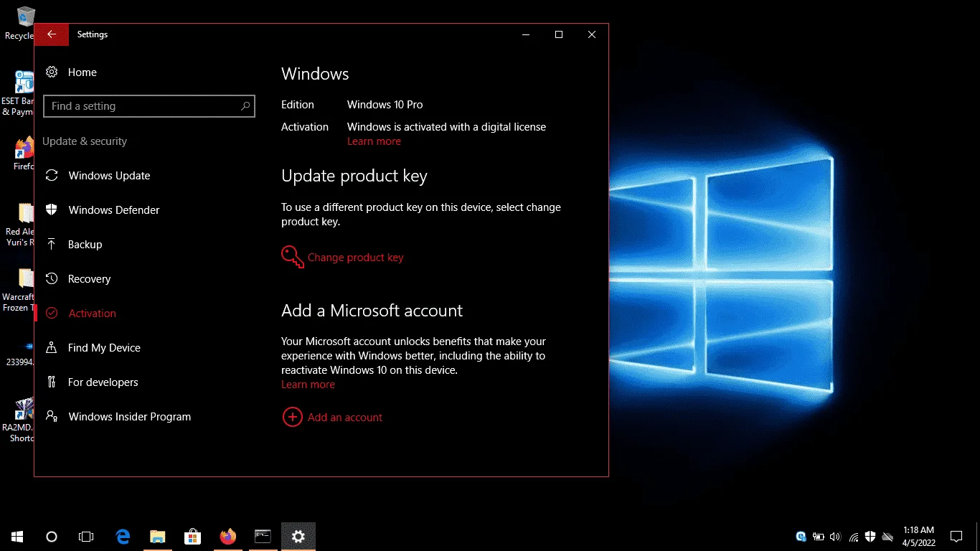Viewport: 980px width, 551px height.
Task: Open Windows Insider Program settings
Action: (x=118, y=417)
